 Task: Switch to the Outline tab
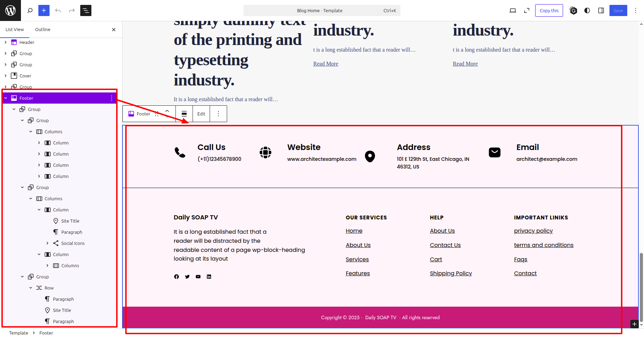point(43,29)
